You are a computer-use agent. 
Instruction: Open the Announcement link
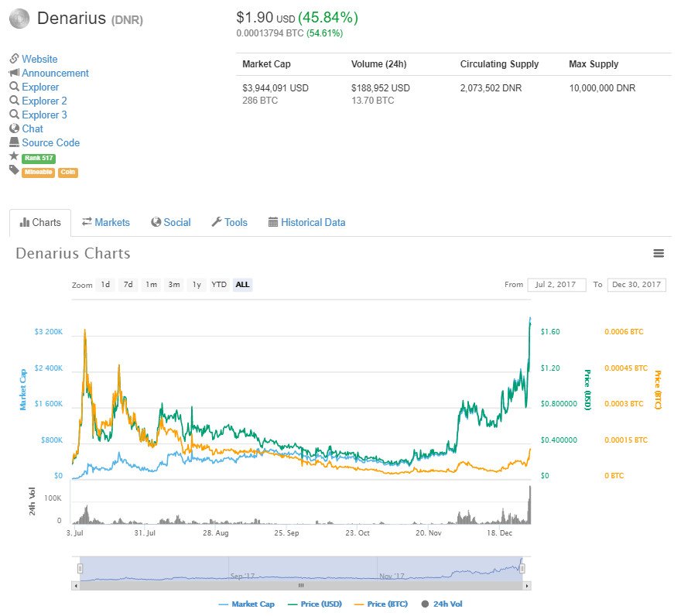coord(55,73)
